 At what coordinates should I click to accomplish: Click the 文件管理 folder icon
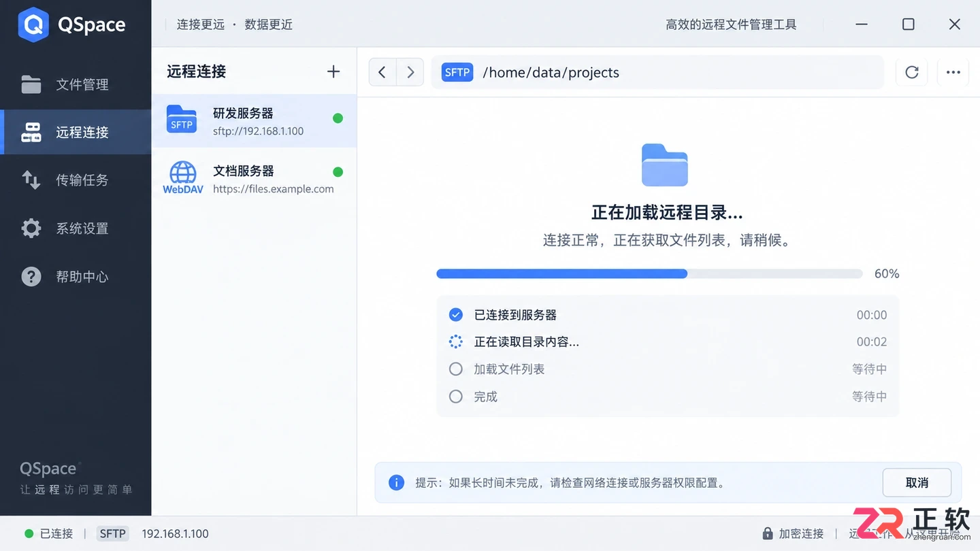click(x=31, y=84)
